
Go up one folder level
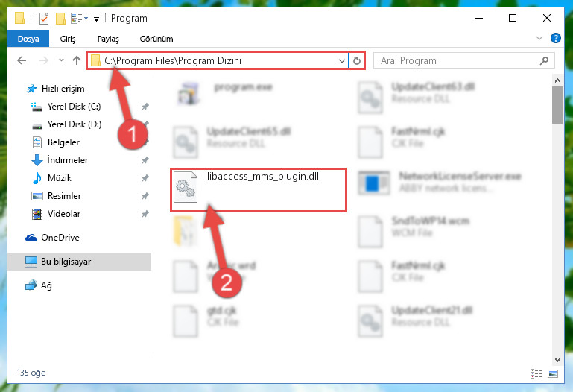77,60
